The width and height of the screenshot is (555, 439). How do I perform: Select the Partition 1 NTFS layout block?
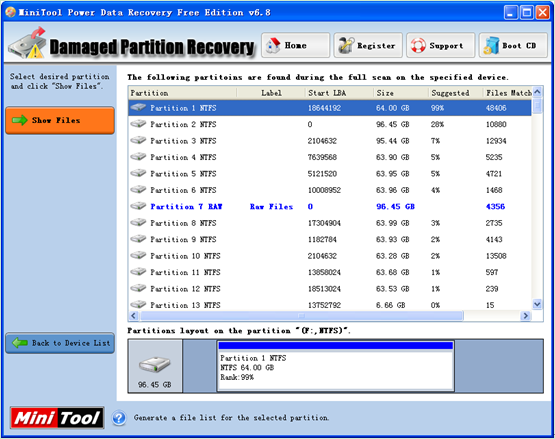[336, 366]
